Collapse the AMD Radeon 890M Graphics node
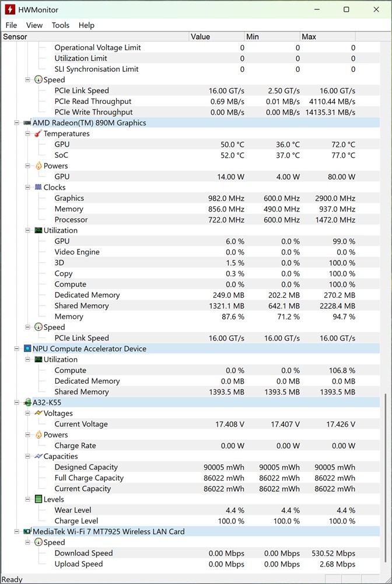Screen dimensions: 392x584 [16, 123]
